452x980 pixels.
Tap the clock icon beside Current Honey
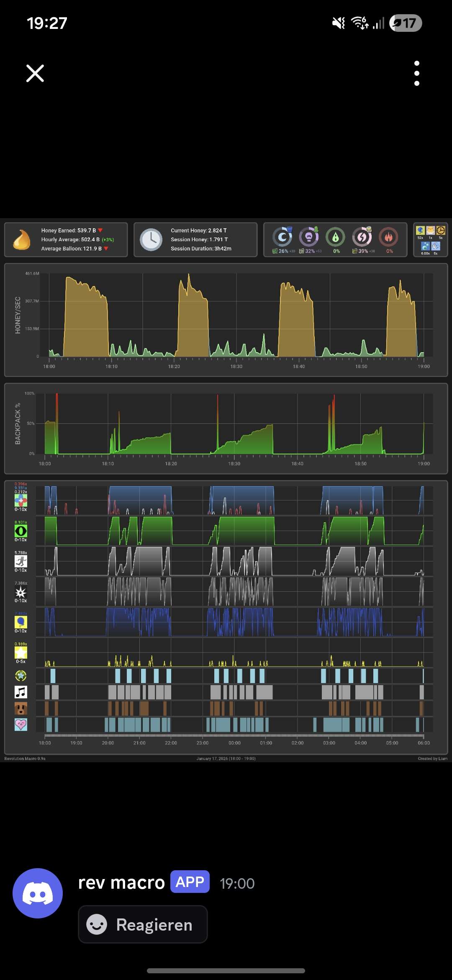pos(151,240)
